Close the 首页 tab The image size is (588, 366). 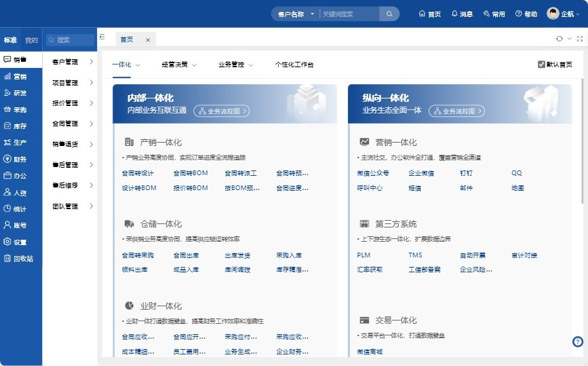[x=148, y=40]
